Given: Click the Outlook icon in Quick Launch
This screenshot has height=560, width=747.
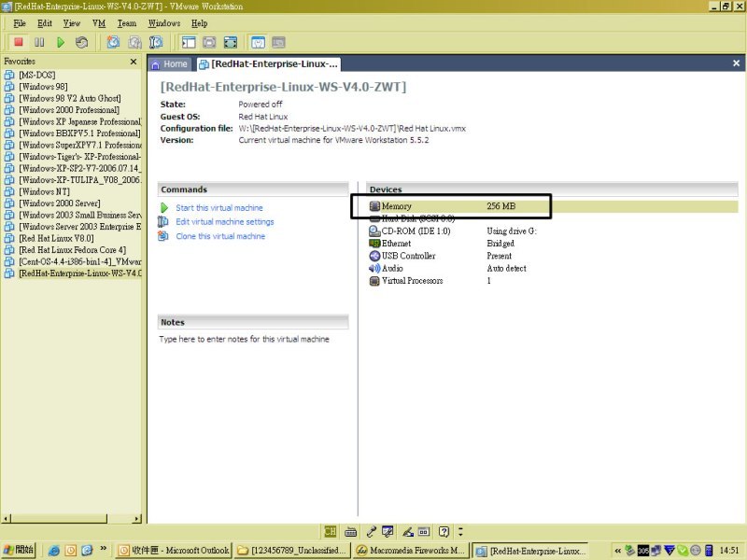Looking at the screenshot, I should (71, 551).
